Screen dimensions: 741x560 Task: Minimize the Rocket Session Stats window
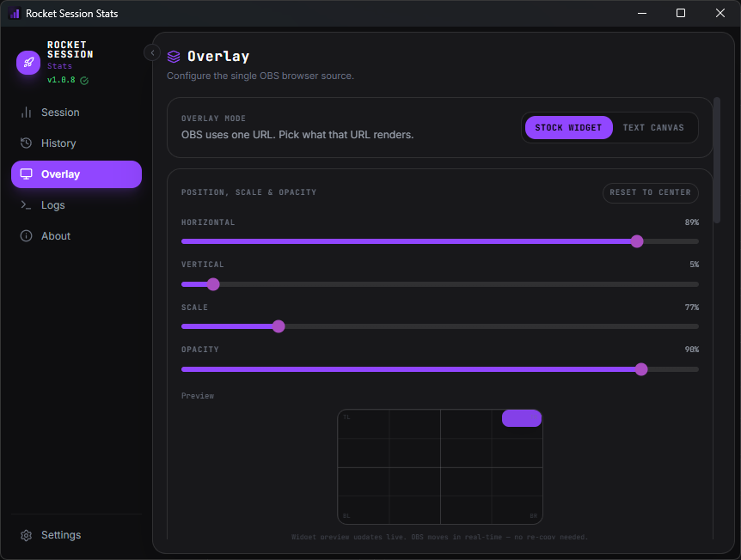click(642, 13)
